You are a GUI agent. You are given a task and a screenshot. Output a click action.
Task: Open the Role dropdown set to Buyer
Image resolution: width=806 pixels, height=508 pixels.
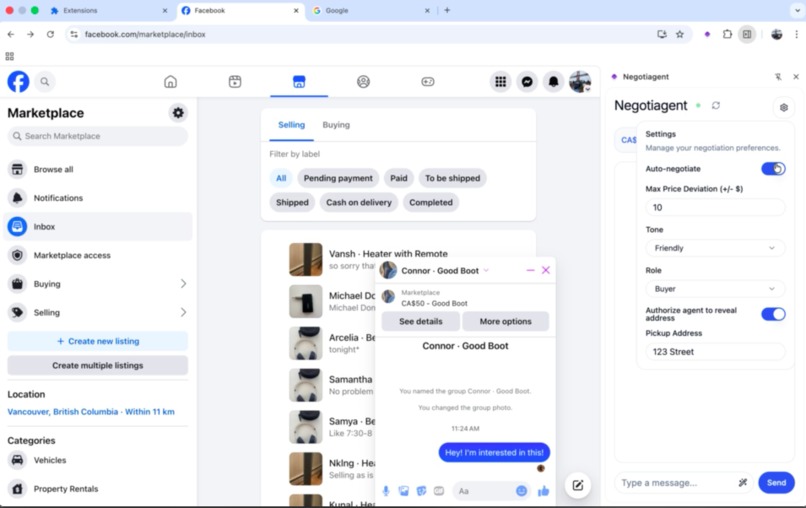[715, 289]
